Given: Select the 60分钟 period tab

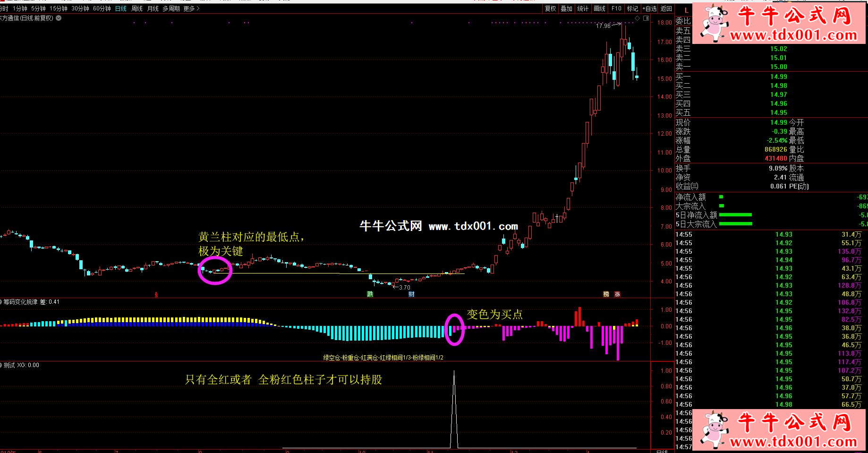Looking at the screenshot, I should click(x=102, y=9).
